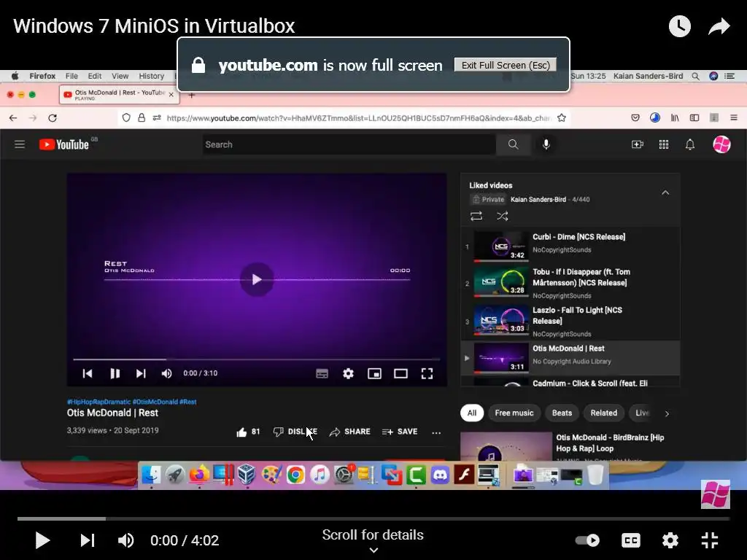The height and width of the screenshot is (560, 747).
Task: Select the All filter chip
Action: click(472, 413)
